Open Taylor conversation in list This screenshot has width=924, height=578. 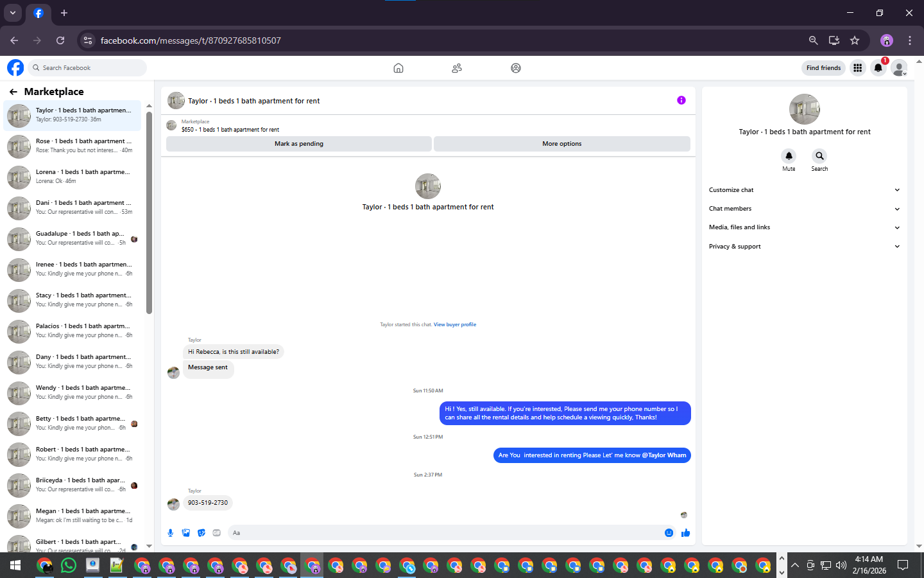point(72,115)
